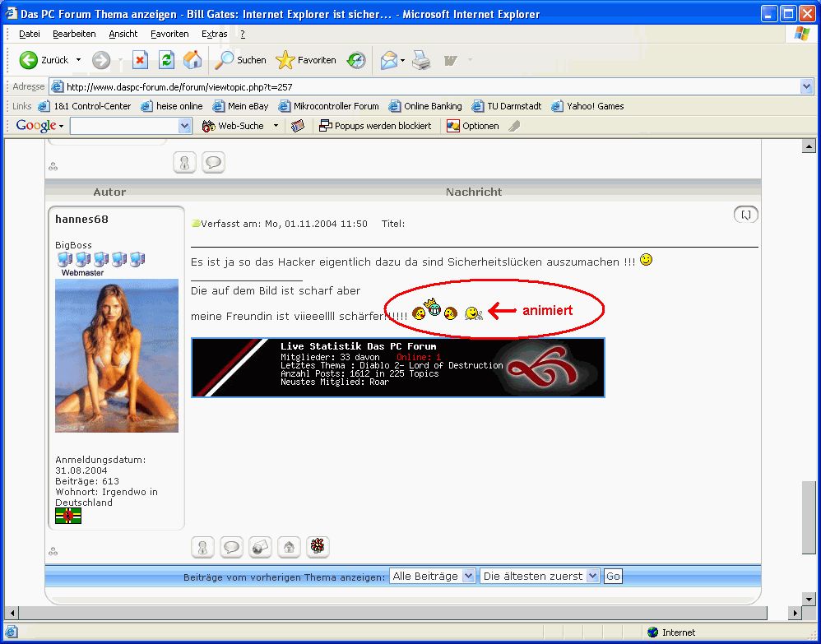Click the Print icon in toolbar

421,60
